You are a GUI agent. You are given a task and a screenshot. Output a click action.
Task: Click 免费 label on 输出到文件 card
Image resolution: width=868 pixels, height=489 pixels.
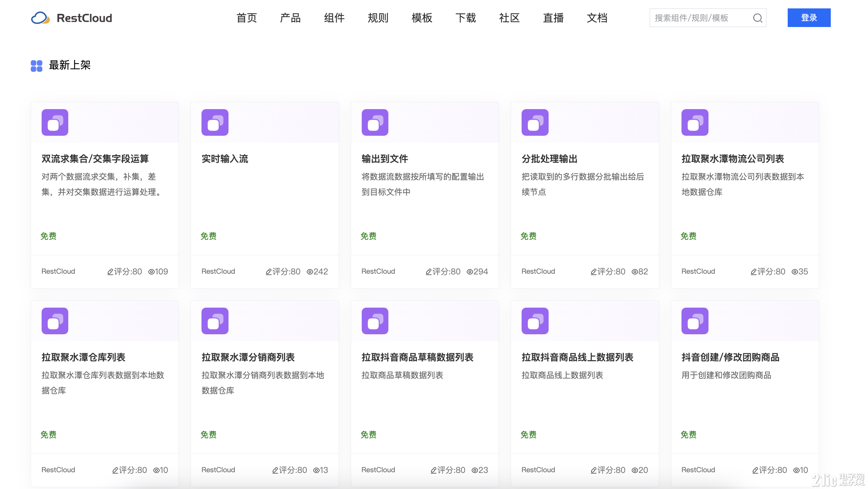click(369, 236)
